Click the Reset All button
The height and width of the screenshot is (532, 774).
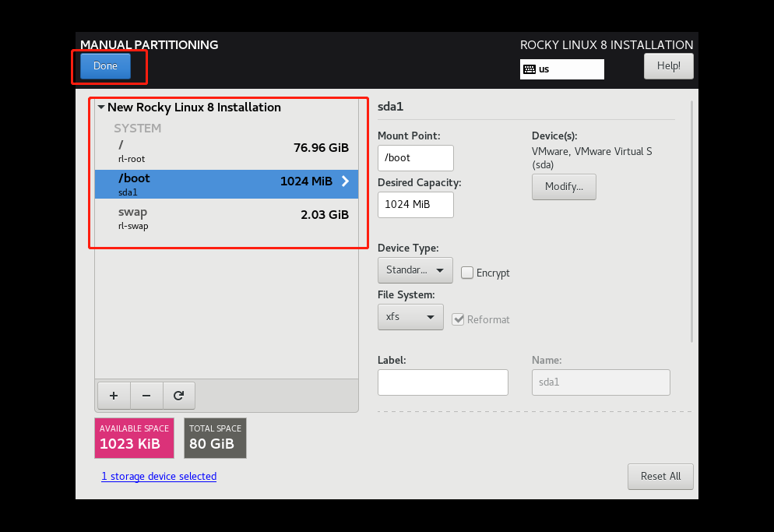pos(660,477)
